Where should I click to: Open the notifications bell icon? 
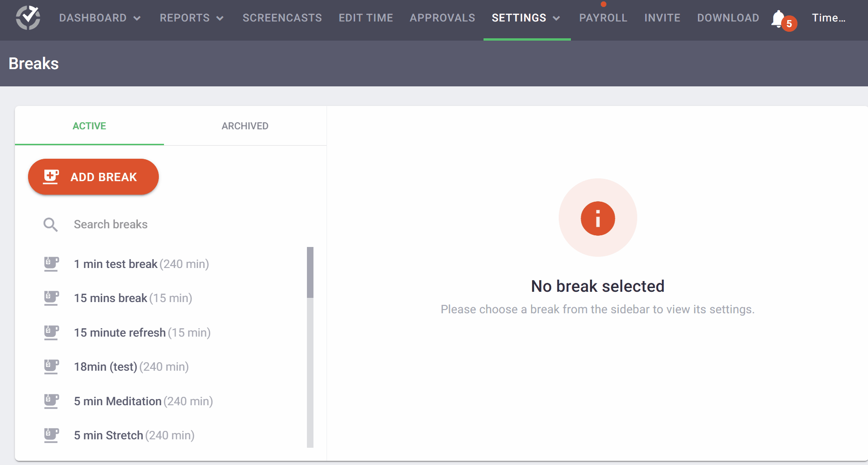pyautogui.click(x=778, y=19)
